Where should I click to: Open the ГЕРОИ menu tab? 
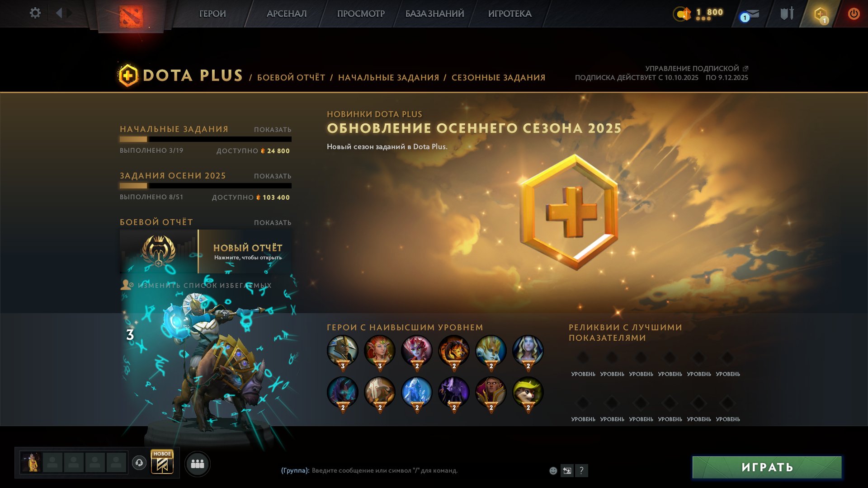tap(212, 14)
